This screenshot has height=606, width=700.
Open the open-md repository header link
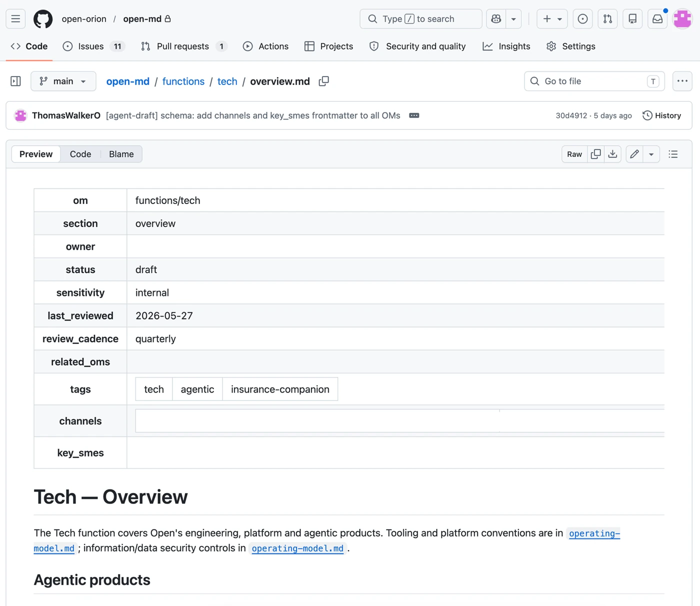coord(142,19)
